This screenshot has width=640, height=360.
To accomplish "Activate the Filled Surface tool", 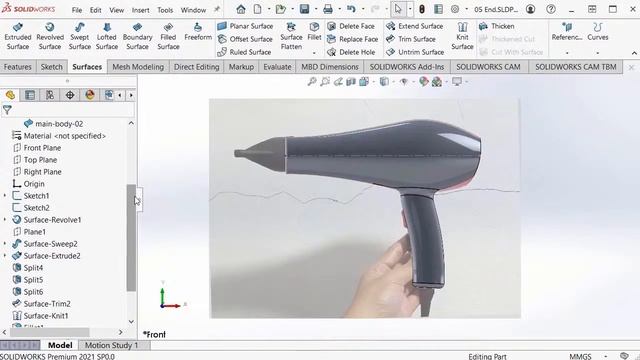I will (168, 36).
